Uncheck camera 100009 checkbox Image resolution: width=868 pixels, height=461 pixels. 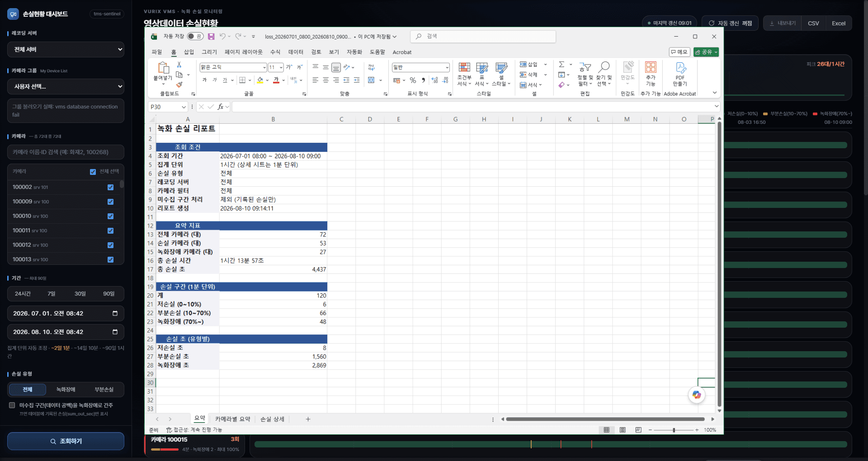click(x=110, y=202)
